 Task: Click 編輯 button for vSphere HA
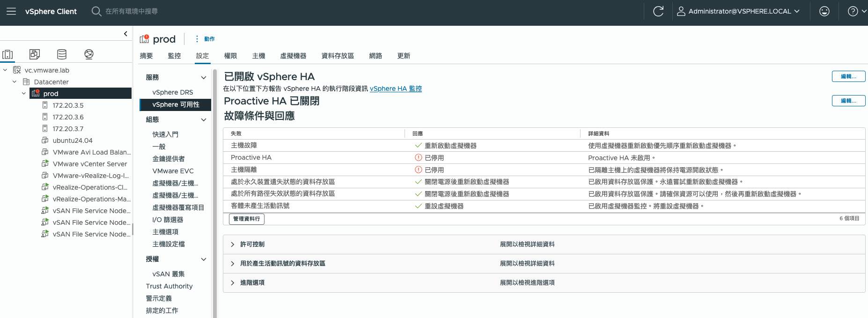[x=848, y=76]
